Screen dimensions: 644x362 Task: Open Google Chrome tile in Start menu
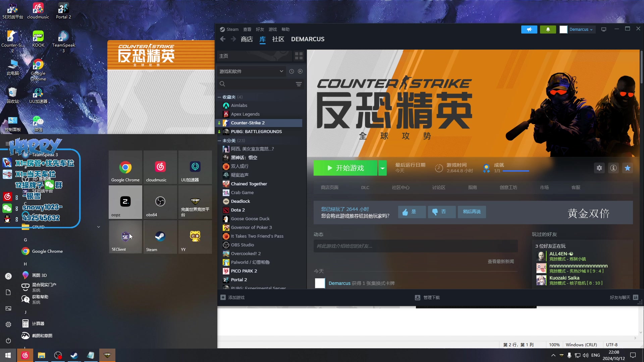(x=125, y=167)
